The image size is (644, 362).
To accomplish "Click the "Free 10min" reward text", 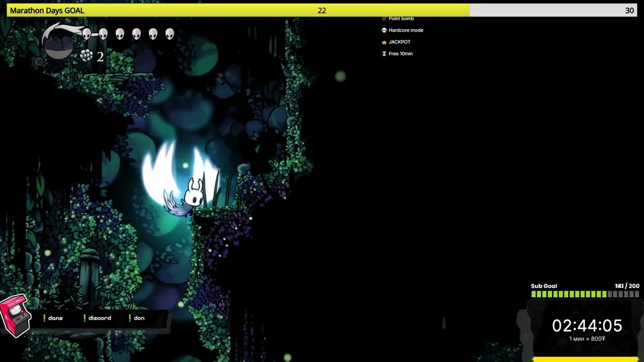I will click(x=400, y=54).
